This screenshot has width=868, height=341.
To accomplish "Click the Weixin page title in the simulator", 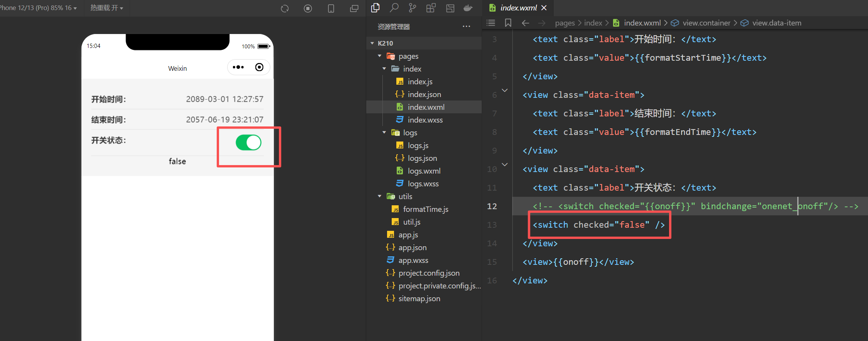I will click(x=177, y=68).
